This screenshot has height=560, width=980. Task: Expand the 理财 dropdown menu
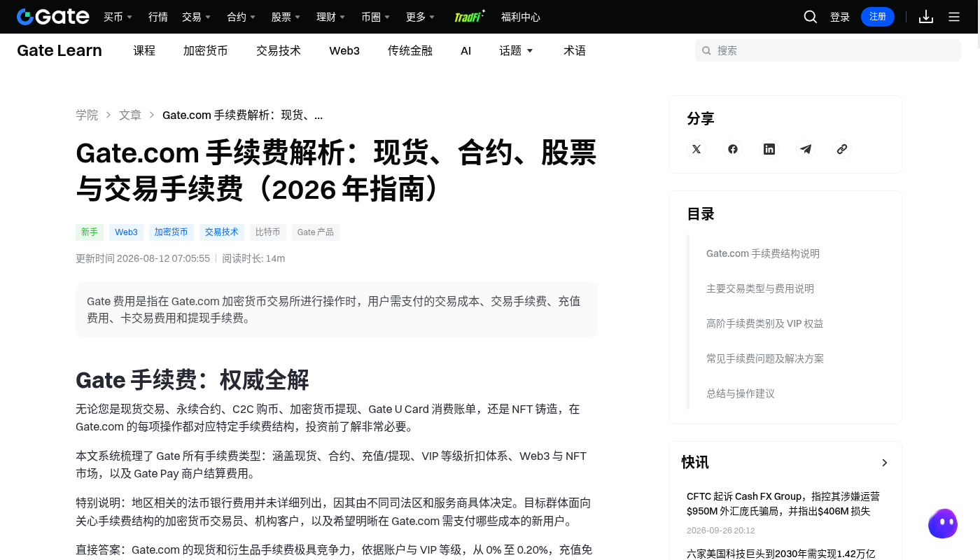(331, 17)
